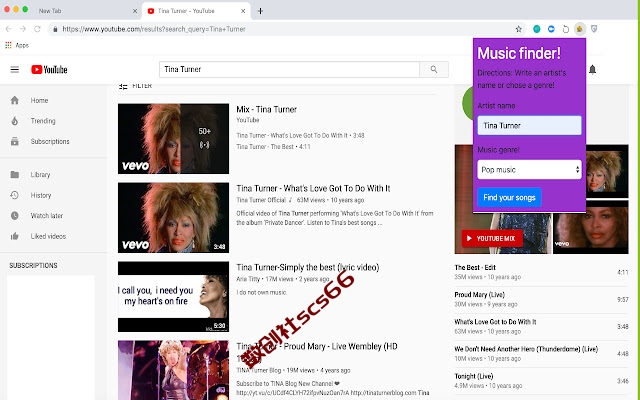Open History in the sidebar
The image size is (640, 400).
(41, 195)
